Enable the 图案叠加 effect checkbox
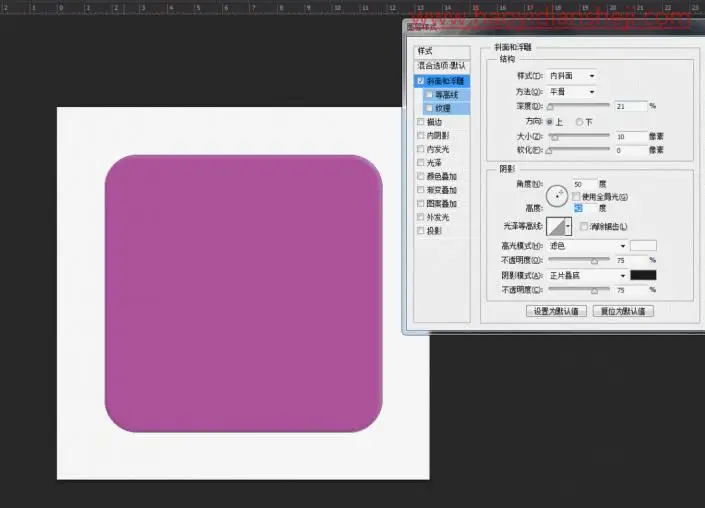Screen dimensions: 705x508 click(421, 203)
